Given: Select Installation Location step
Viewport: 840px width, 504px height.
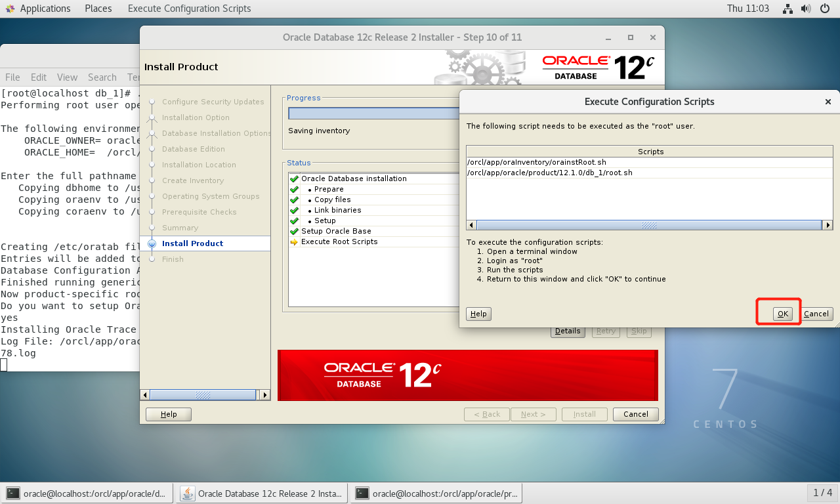Looking at the screenshot, I should point(199,165).
